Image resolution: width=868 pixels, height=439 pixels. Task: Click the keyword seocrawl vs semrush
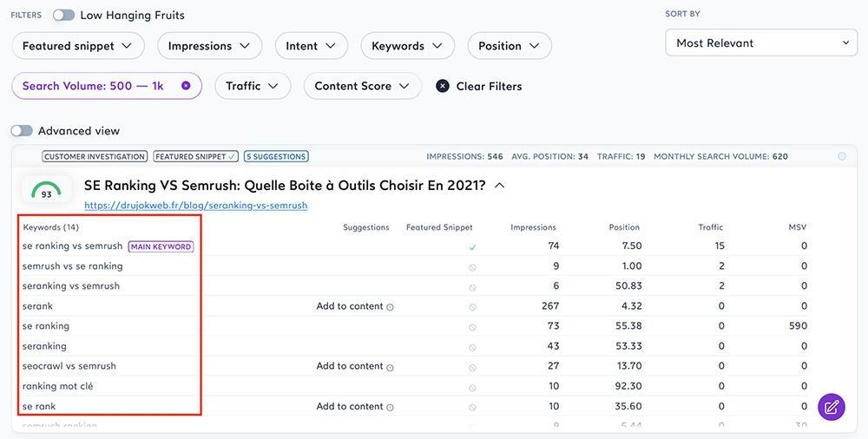click(x=69, y=366)
